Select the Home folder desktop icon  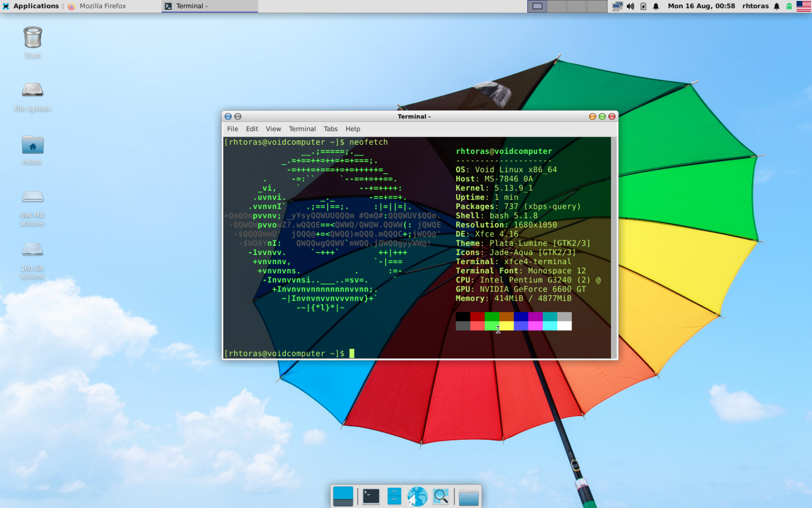pos(32,150)
